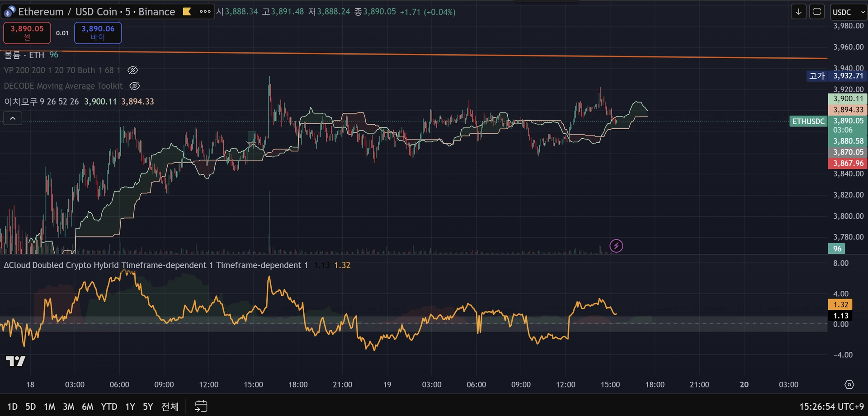Screen dimensions: 868x416
Task: Click the blue 3,890.06 buy button
Action: pos(98,33)
